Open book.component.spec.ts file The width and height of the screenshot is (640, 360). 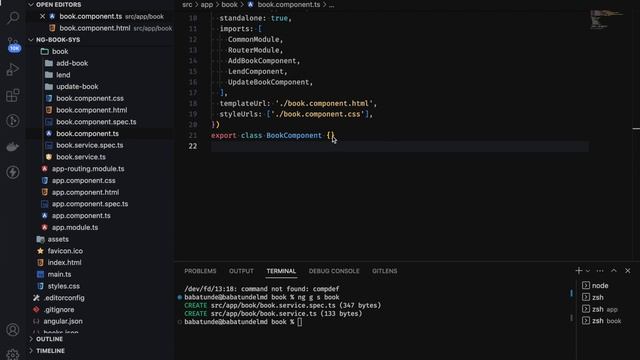click(96, 122)
